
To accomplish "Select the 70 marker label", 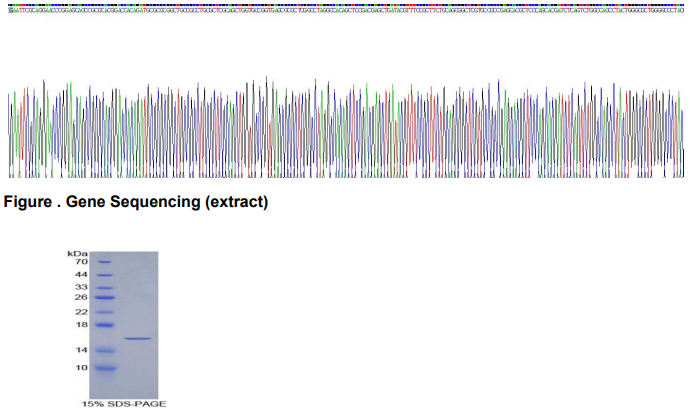I will point(81,261).
